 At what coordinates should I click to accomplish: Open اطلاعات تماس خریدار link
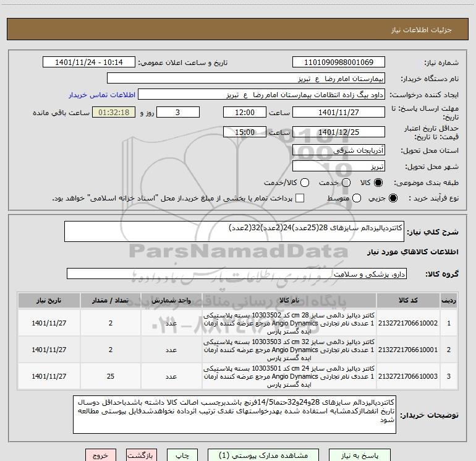point(102,95)
